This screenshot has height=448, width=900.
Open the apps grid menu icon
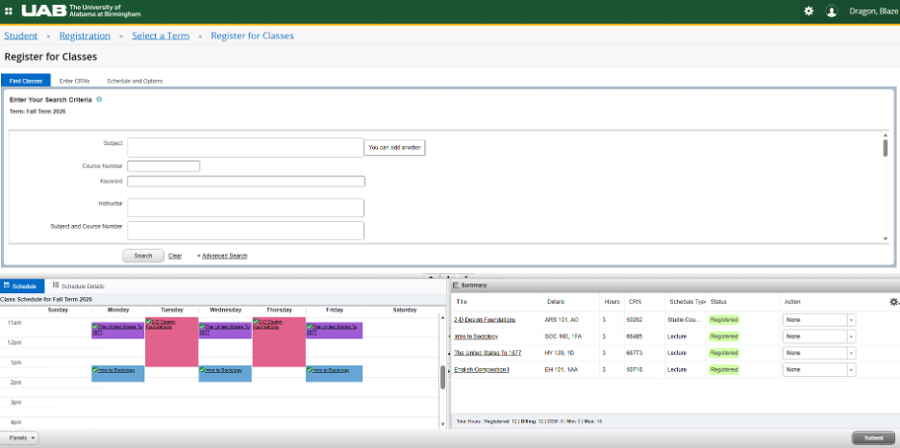point(9,11)
